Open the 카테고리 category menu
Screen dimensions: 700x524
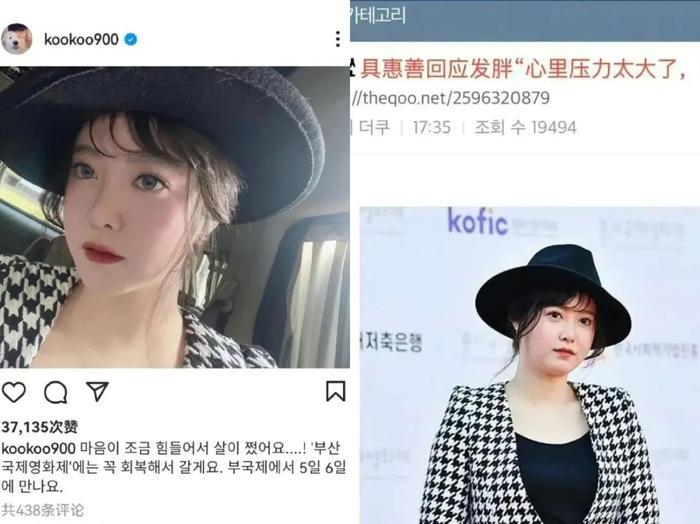click(x=378, y=15)
